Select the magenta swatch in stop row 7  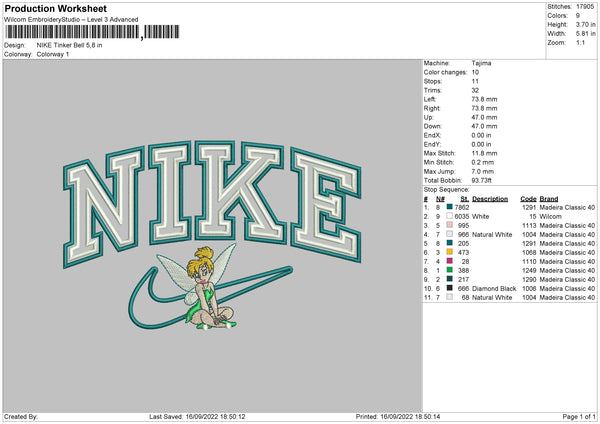(449, 261)
